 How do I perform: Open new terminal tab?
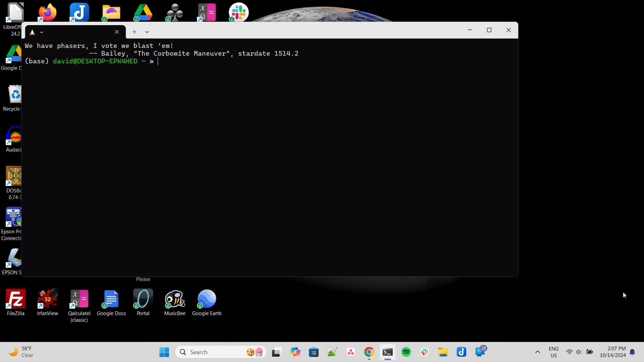click(x=134, y=32)
